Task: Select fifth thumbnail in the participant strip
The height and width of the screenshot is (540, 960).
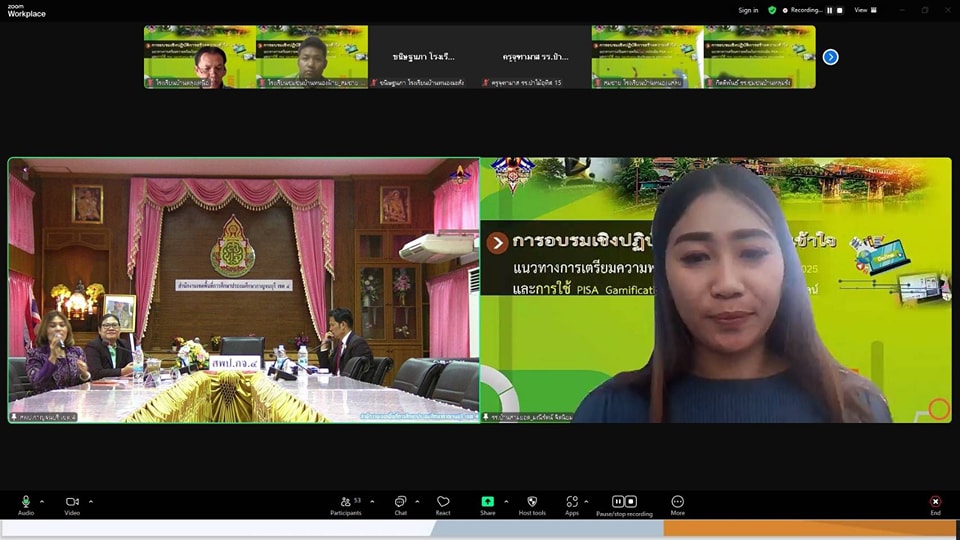Action: coord(648,57)
